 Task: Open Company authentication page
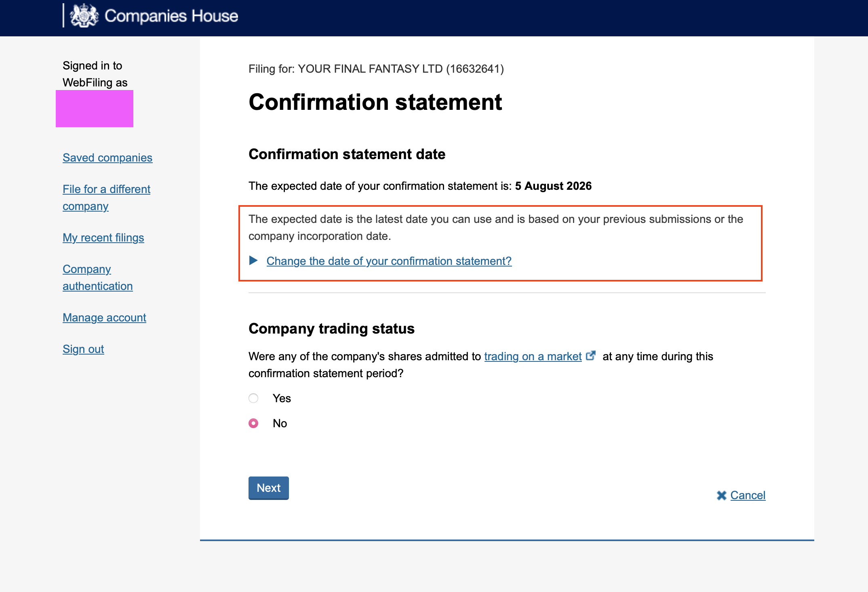pos(98,277)
